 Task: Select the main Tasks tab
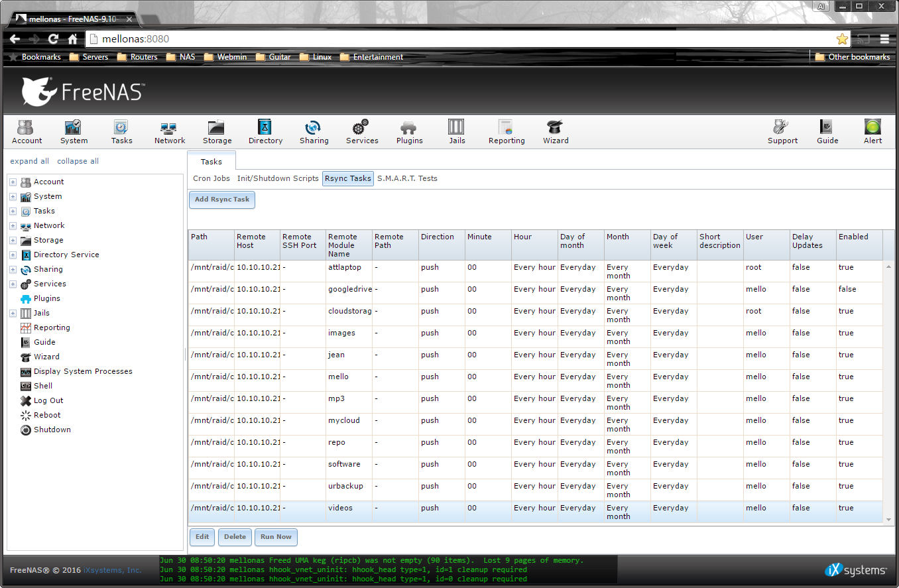[211, 162]
